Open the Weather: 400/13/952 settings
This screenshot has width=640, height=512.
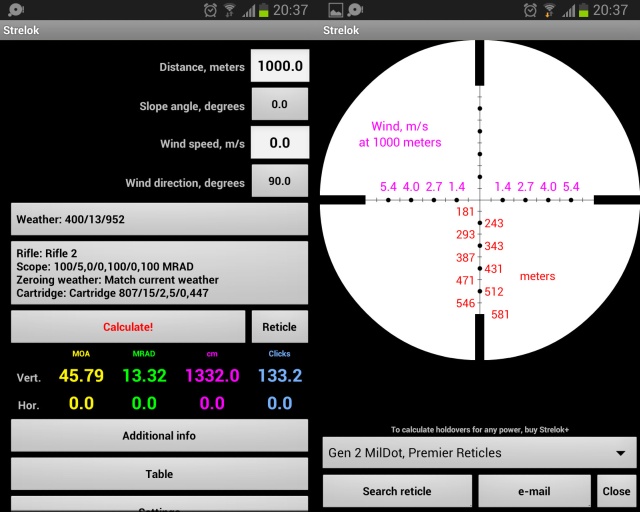[x=159, y=219]
